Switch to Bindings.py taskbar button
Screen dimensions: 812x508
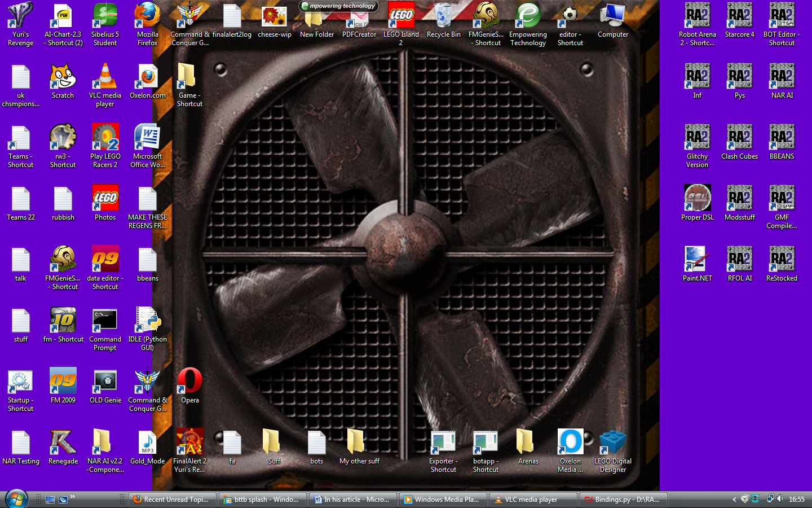click(624, 500)
